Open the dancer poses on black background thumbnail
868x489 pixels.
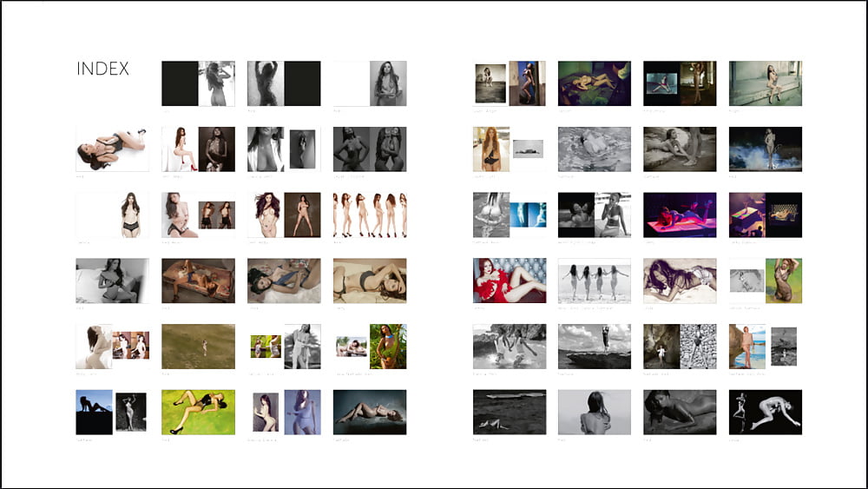pos(765,412)
